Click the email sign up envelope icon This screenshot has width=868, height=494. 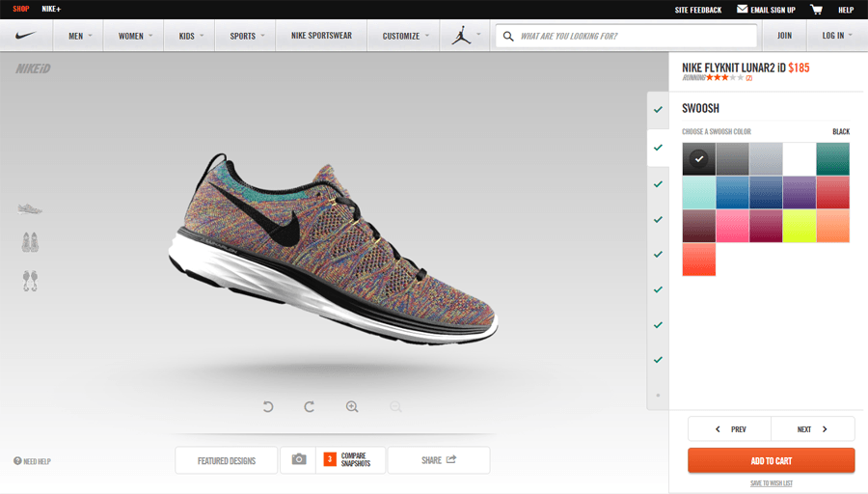tap(743, 9)
